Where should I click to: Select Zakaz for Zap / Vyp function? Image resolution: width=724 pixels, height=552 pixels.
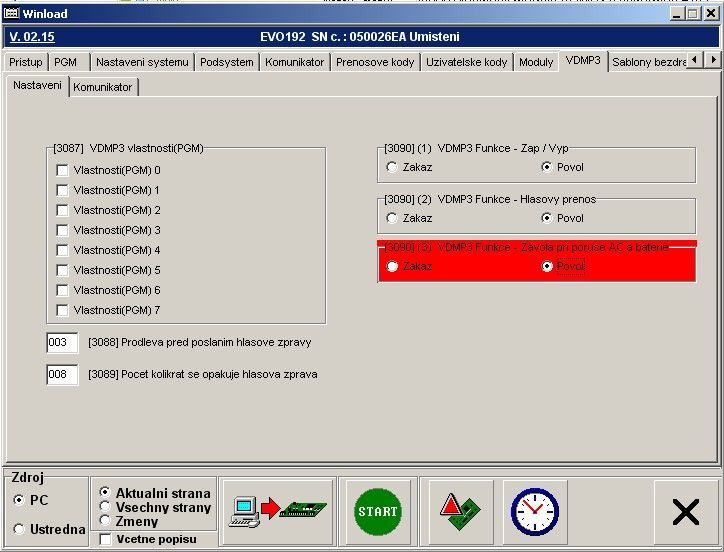point(392,167)
